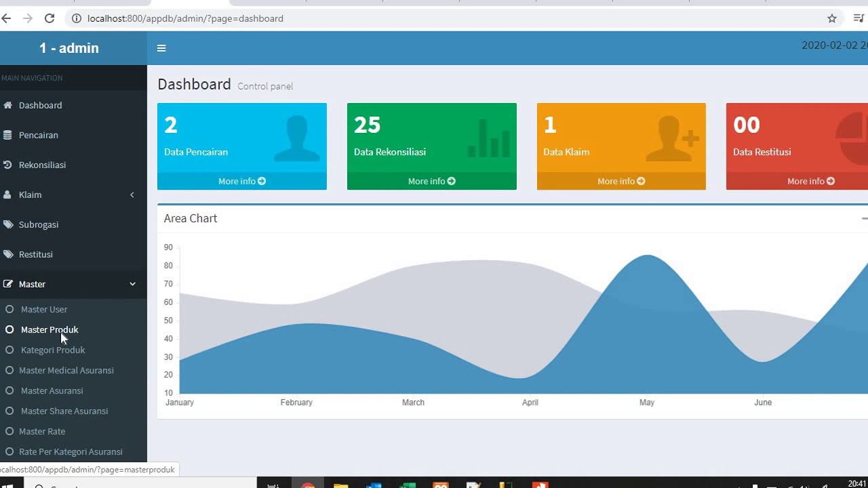Click the 1 - admin header logo
The height and width of the screenshot is (488, 868).
click(x=69, y=48)
